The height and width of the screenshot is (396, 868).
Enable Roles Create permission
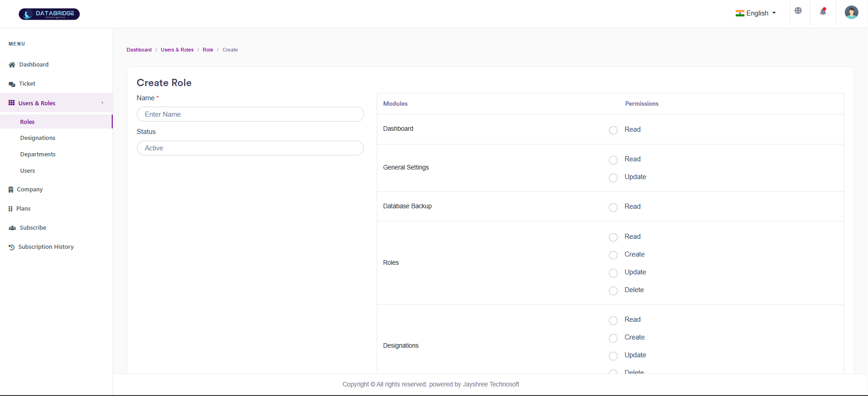[613, 255]
